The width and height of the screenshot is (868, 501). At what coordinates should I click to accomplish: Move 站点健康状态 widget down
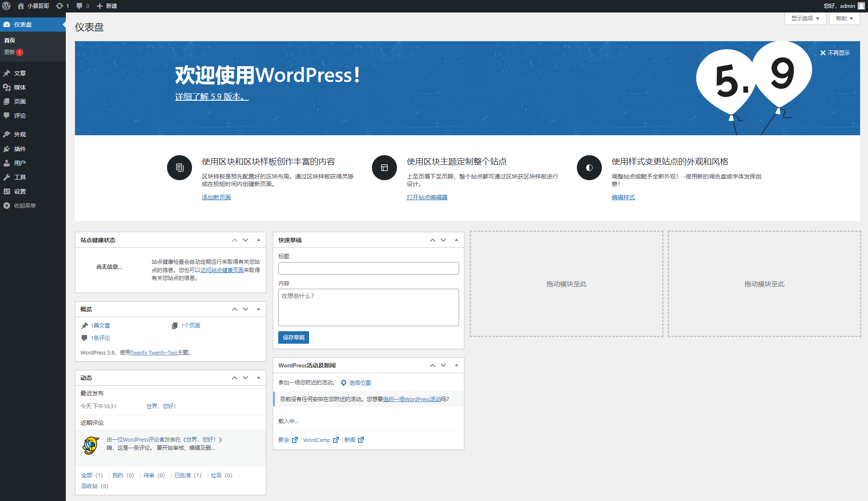(245, 240)
